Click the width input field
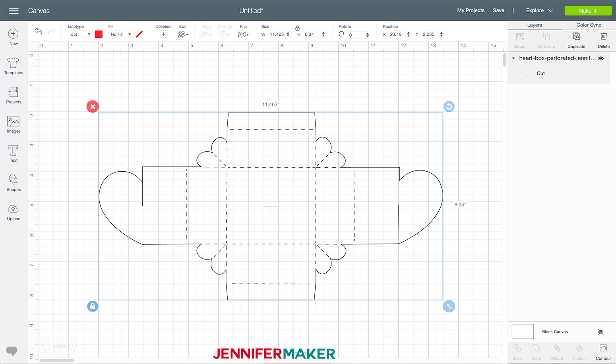The image size is (616, 364). 277,35
